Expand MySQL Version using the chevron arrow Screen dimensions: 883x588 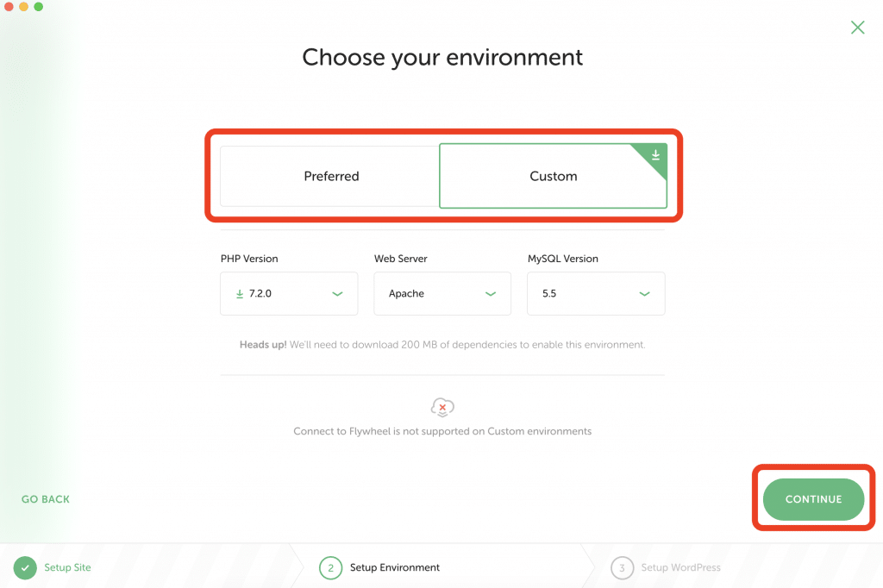coord(645,293)
